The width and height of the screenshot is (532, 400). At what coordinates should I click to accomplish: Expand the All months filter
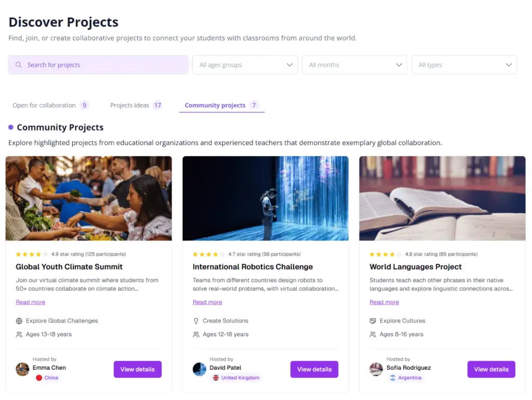[354, 64]
